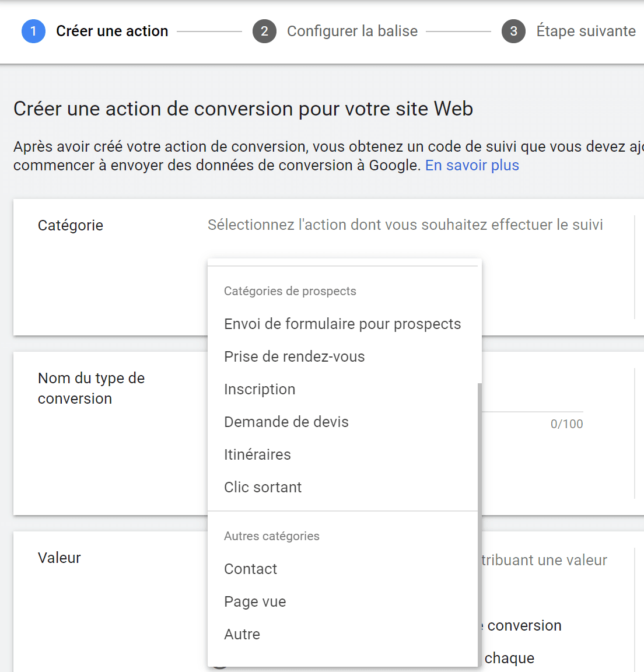Go to Étape suivante step label
Viewport: 644px width, 672px height.
tap(586, 32)
